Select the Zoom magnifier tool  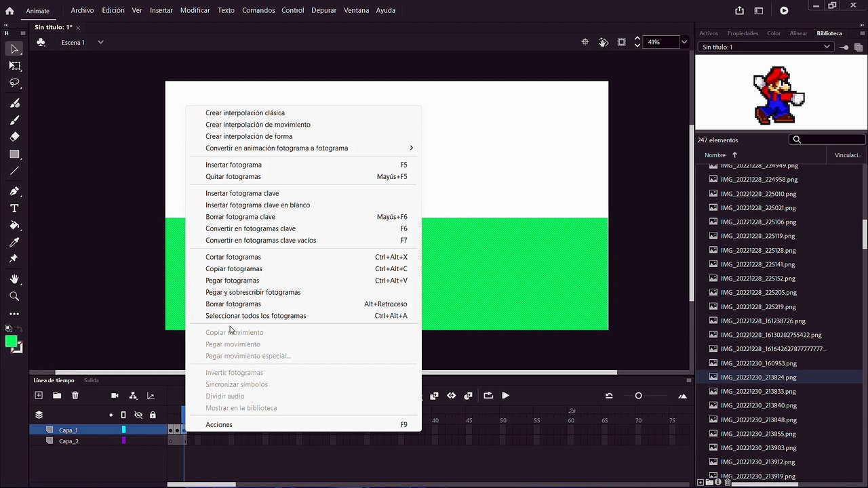click(14, 296)
